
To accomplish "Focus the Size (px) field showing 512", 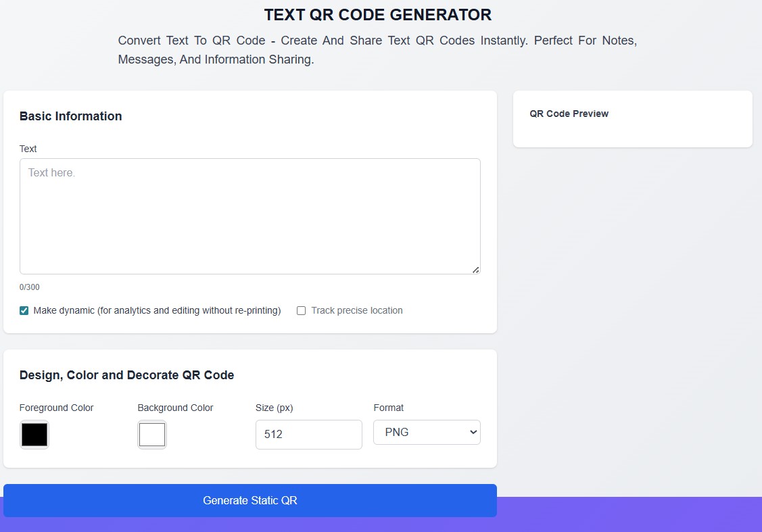I will [x=308, y=435].
